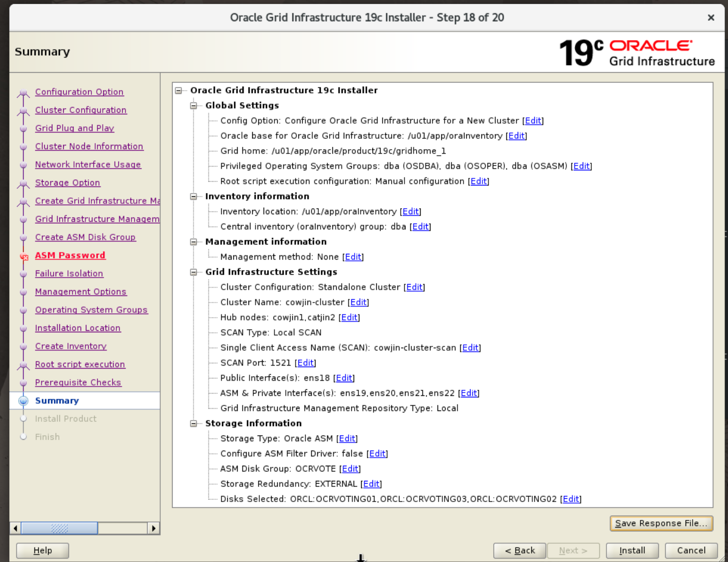The image size is (728, 562).
Task: Go to the Failure Isolation step
Action: coord(69,273)
